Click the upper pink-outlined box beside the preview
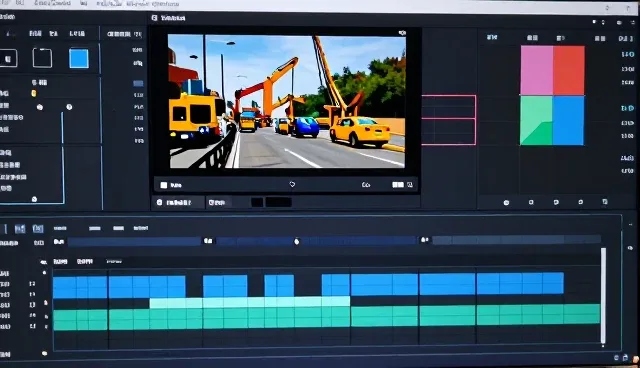The width and height of the screenshot is (640, 368). [x=449, y=107]
